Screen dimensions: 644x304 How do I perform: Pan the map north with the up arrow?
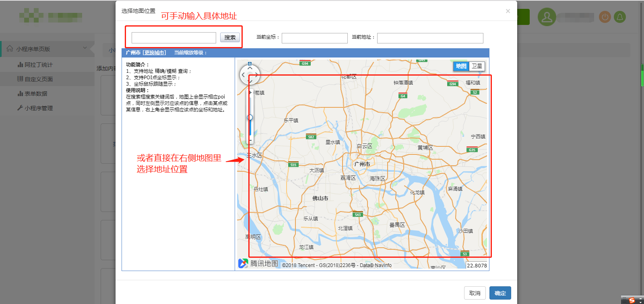click(x=250, y=68)
